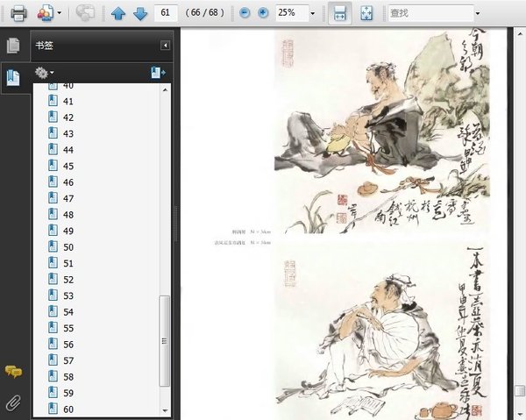Image resolution: width=526 pixels, height=420 pixels.
Task: Select bookmark 47
Action: click(68, 198)
